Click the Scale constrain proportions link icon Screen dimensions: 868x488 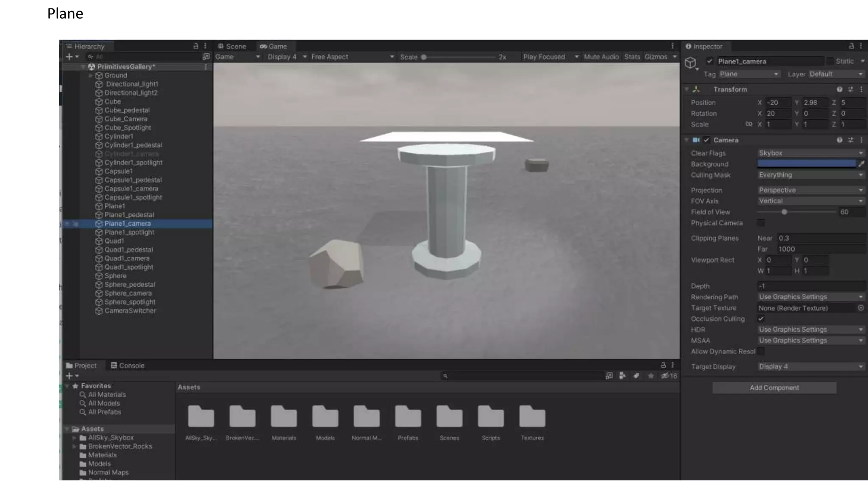coord(748,124)
